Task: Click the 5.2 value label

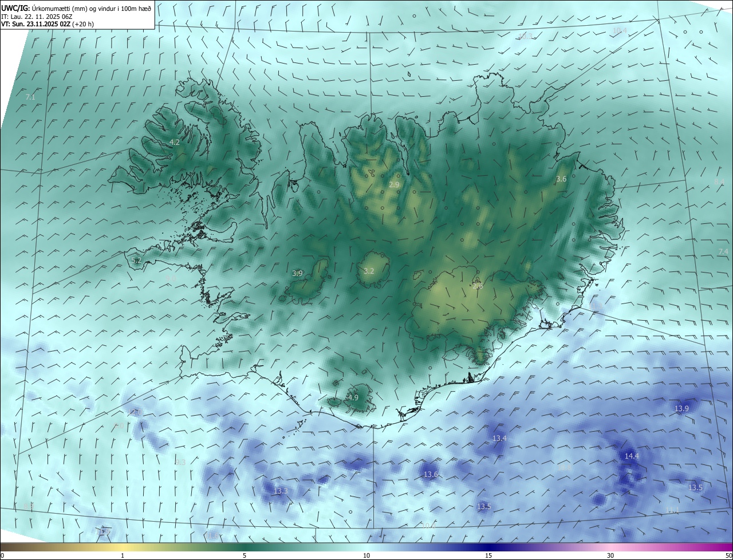Action: pos(136,260)
